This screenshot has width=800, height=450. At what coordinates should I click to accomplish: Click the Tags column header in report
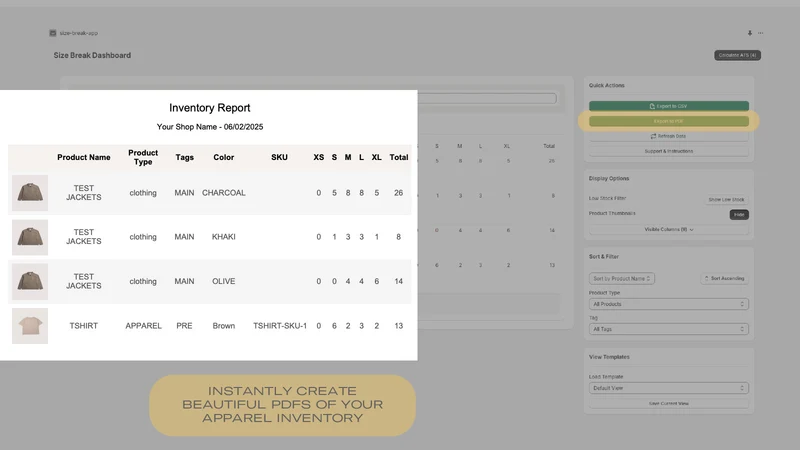tap(184, 157)
